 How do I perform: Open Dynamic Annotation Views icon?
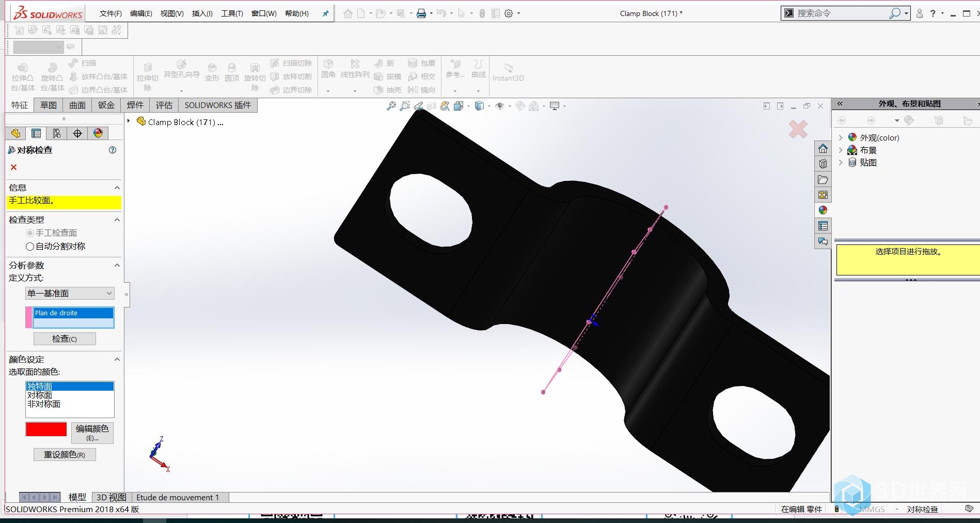coord(445,106)
